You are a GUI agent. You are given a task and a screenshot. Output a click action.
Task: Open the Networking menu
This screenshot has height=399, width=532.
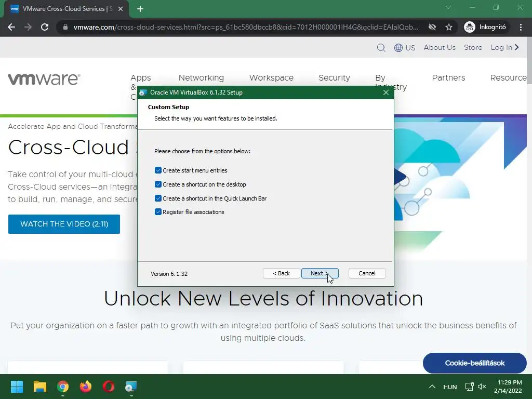point(201,78)
